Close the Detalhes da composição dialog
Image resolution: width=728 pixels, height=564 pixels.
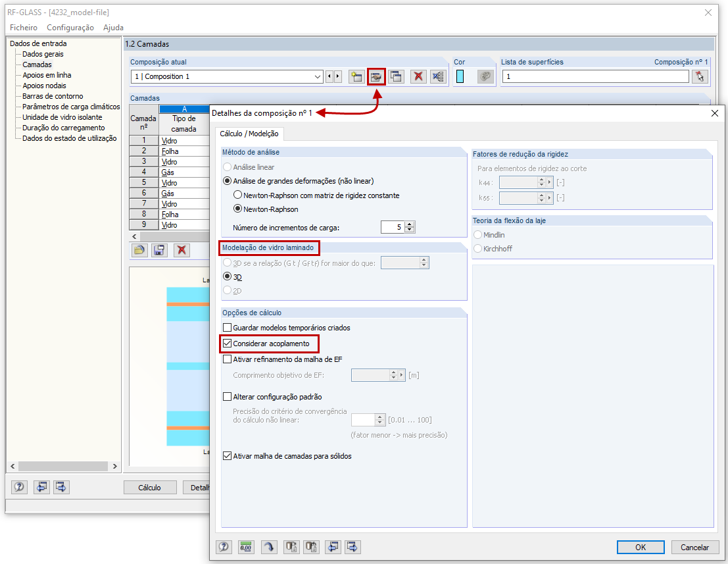click(x=715, y=113)
